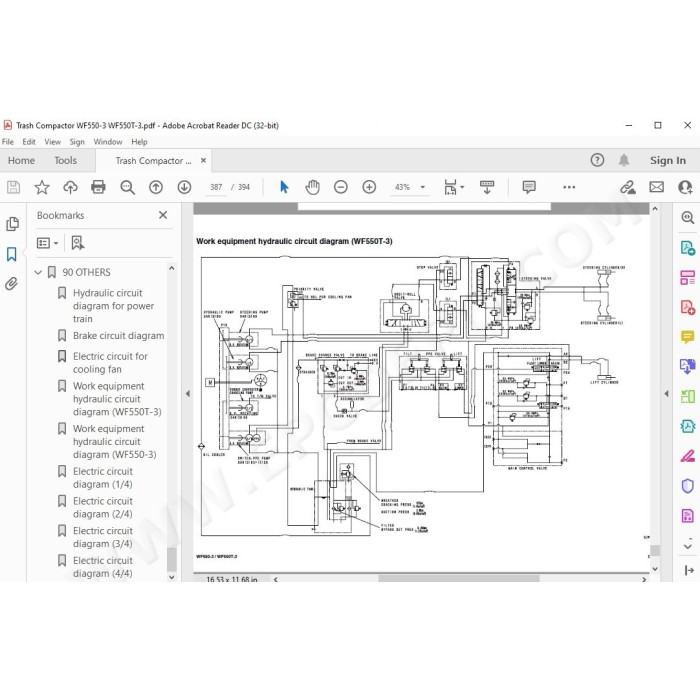
Task: Open the Window menu
Action: (108, 142)
